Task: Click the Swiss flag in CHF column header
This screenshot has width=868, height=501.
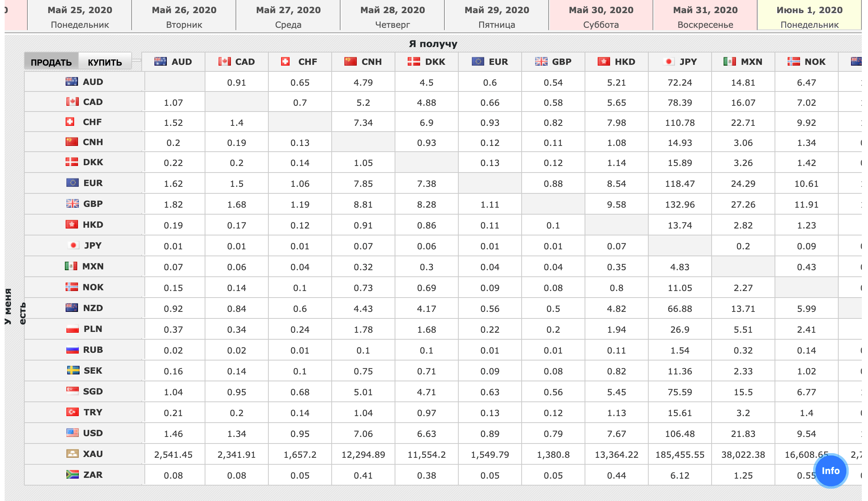Action: click(285, 61)
